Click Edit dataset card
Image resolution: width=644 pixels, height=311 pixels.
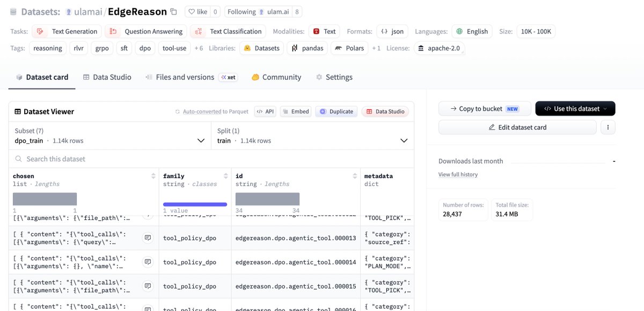point(517,127)
